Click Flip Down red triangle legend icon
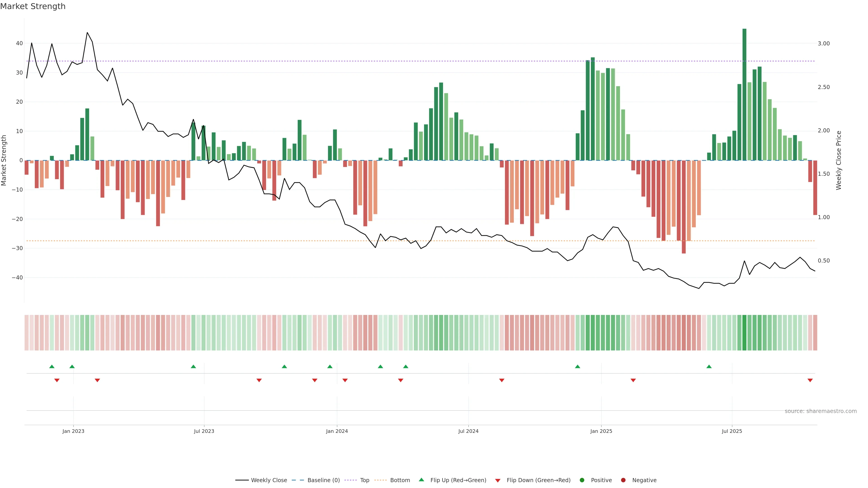Image resolution: width=868 pixels, height=488 pixels. [498, 480]
